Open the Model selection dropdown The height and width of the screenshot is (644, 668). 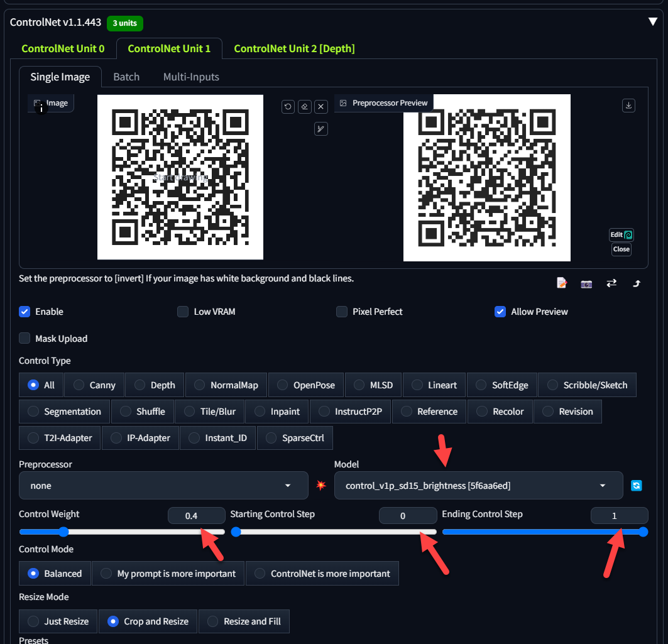pyautogui.click(x=478, y=485)
